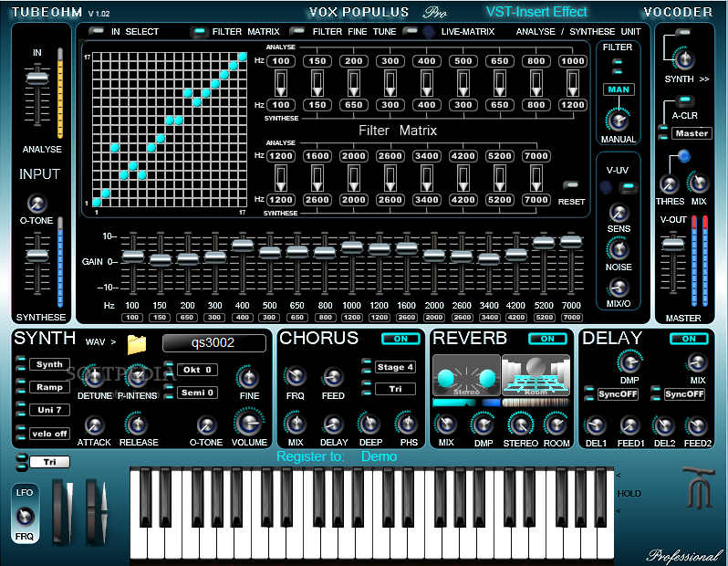
Task: Click the 400 Hz gain fader
Action: tap(242, 245)
